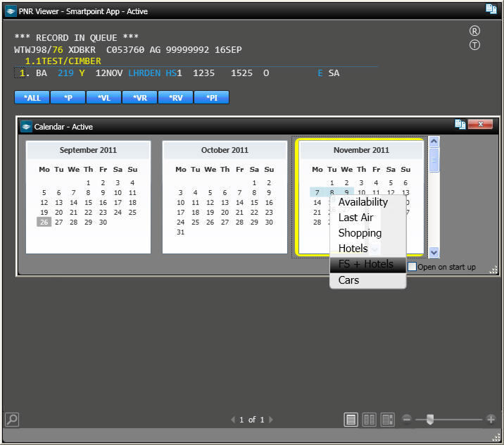Click the *VR button
Screen dimensions: 504x445
tap(140, 97)
